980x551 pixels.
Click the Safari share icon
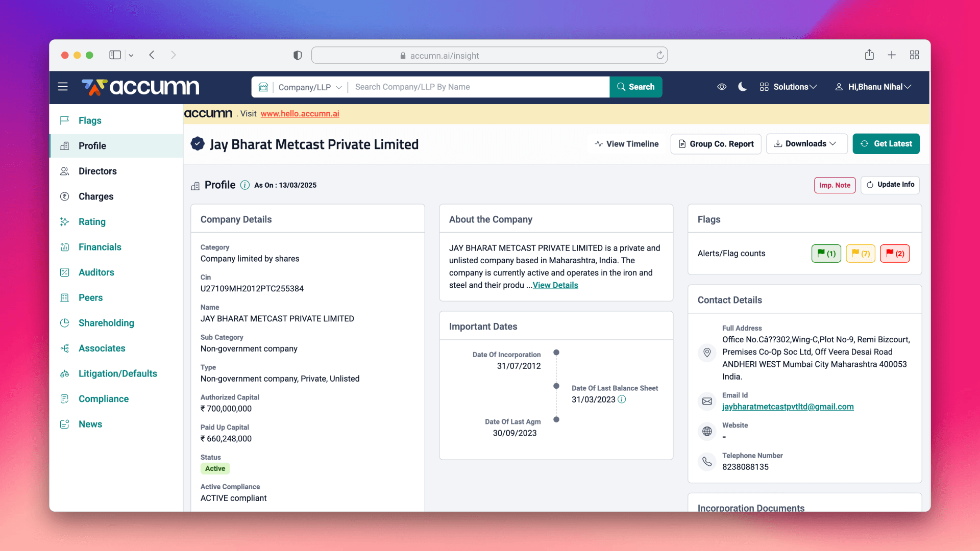click(x=869, y=55)
